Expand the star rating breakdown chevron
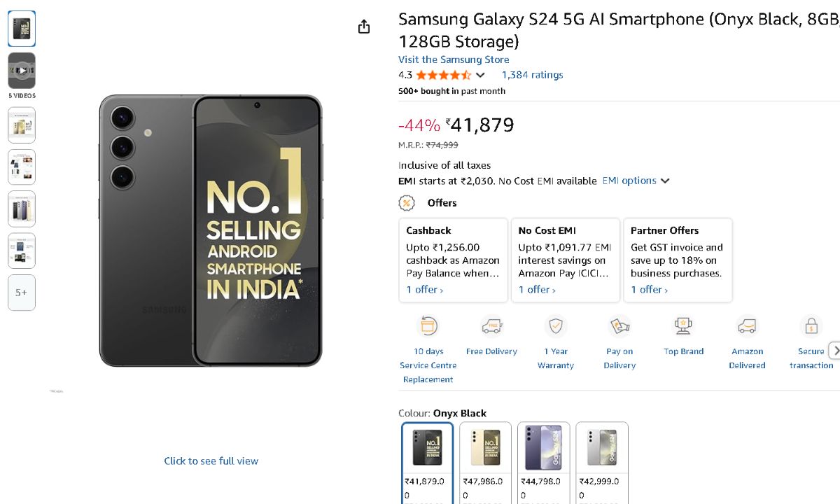This screenshot has height=504, width=840. click(480, 75)
